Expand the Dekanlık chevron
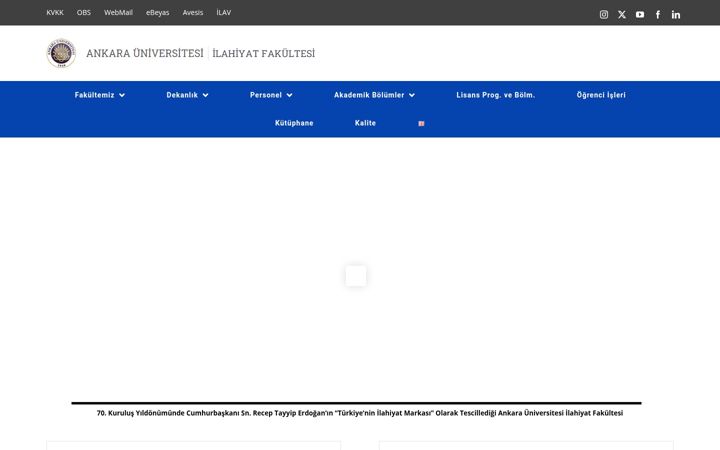The width and height of the screenshot is (720, 450). [x=205, y=95]
